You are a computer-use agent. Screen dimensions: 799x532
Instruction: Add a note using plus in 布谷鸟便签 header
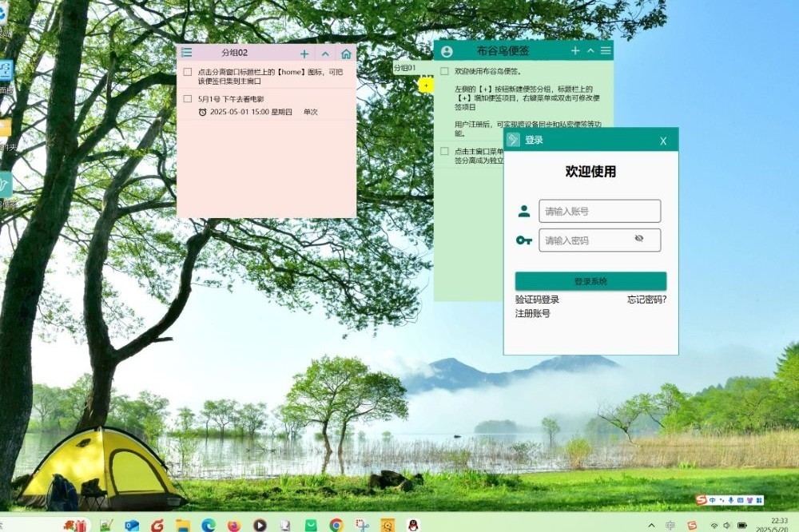(x=575, y=51)
